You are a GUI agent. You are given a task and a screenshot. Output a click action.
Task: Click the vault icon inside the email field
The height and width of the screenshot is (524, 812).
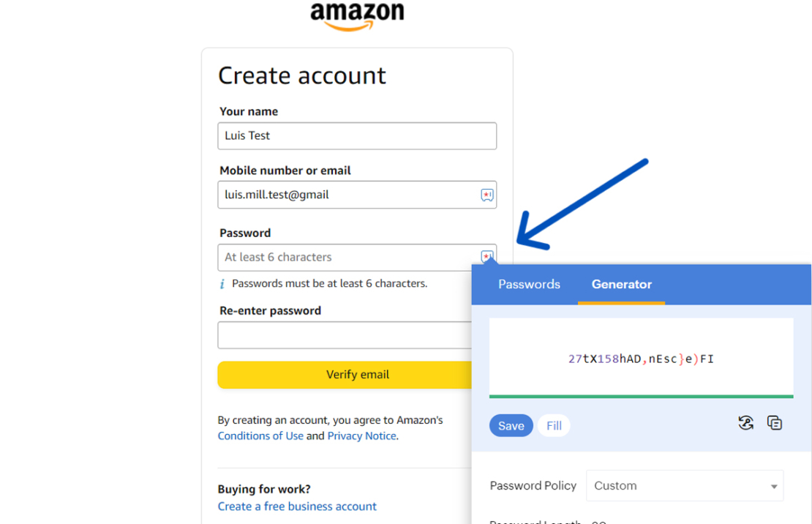click(486, 195)
